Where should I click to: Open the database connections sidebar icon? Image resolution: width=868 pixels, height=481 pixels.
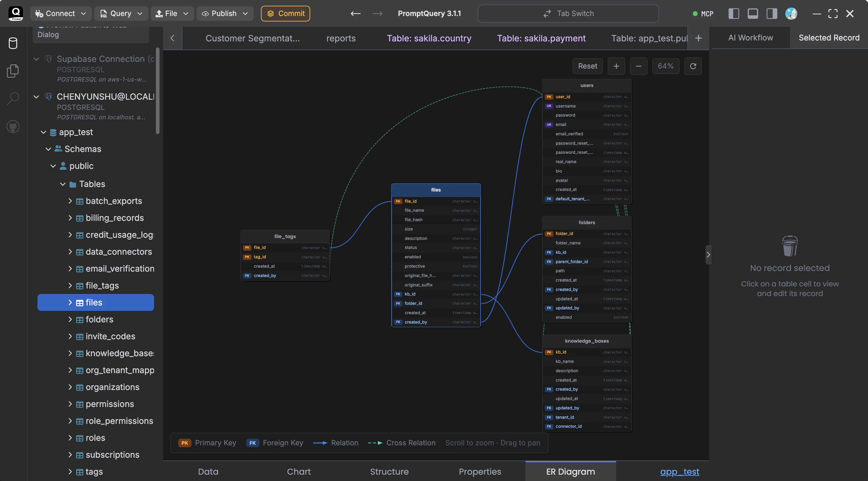pos(13,43)
